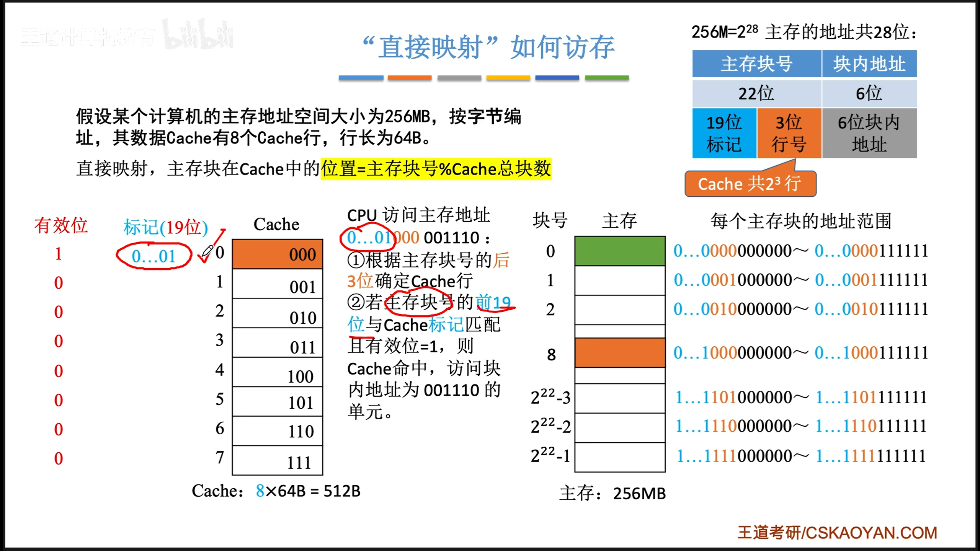Viewport: 980px width, 551px height.
Task: Click the address range starting 0...0000000000
Action: (x=801, y=251)
